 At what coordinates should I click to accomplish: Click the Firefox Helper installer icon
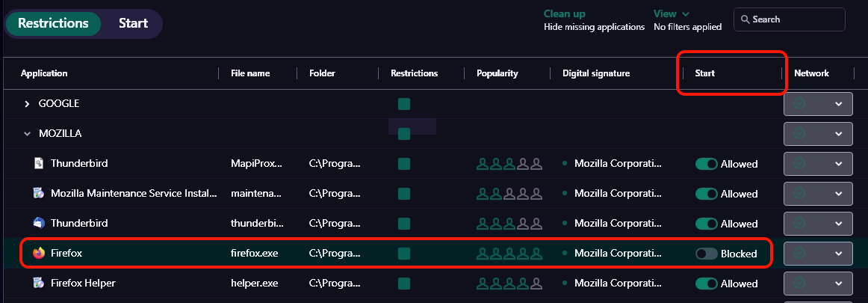tap(39, 284)
